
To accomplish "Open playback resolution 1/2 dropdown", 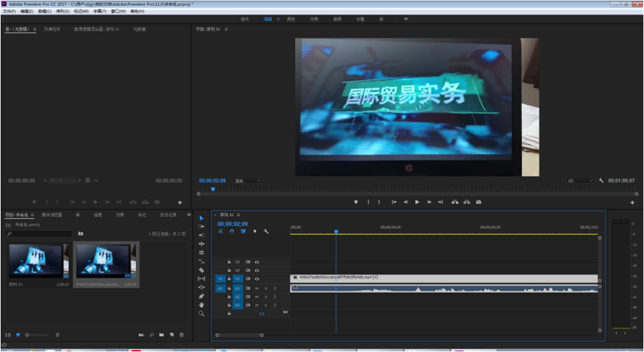I will pyautogui.click(x=580, y=180).
